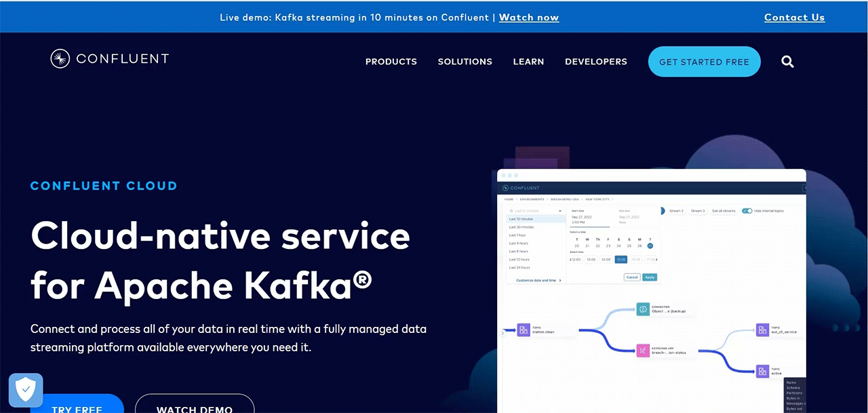This screenshot has width=868, height=413.
Task: Open the Products menu
Action: pos(391,62)
